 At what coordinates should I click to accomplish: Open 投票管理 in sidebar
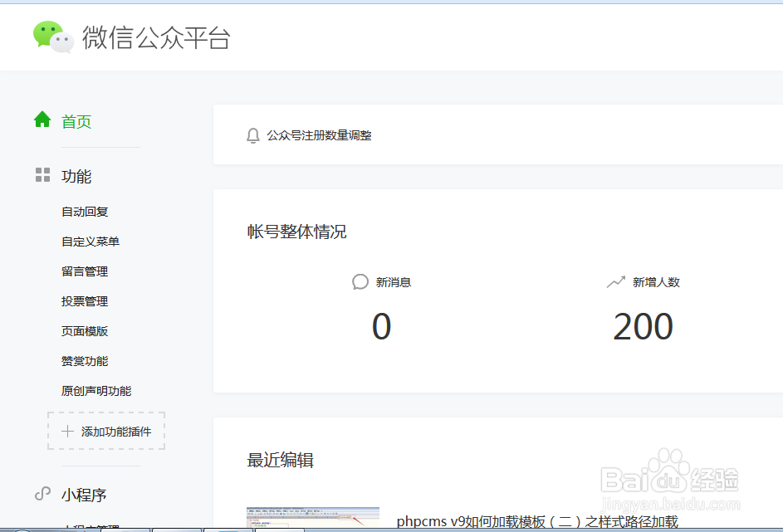point(85,301)
